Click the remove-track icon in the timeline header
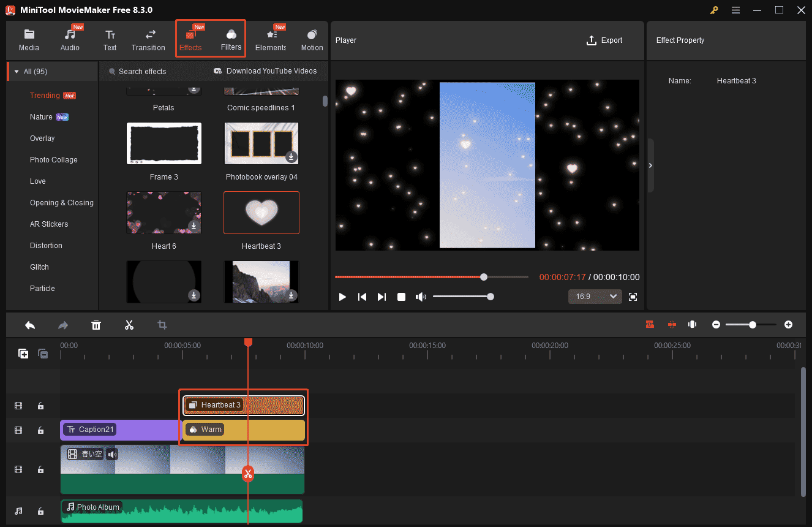The width and height of the screenshot is (812, 527). tap(43, 354)
